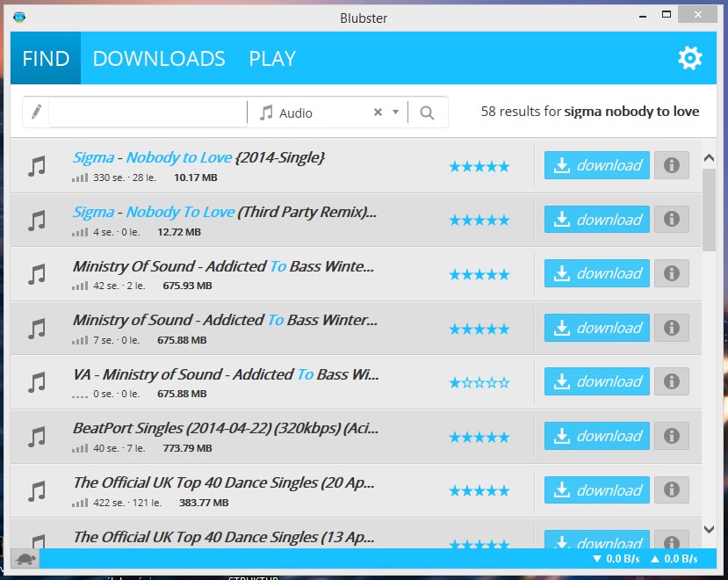Click the magnifier search icon
The width and height of the screenshot is (728, 580).
click(x=427, y=112)
